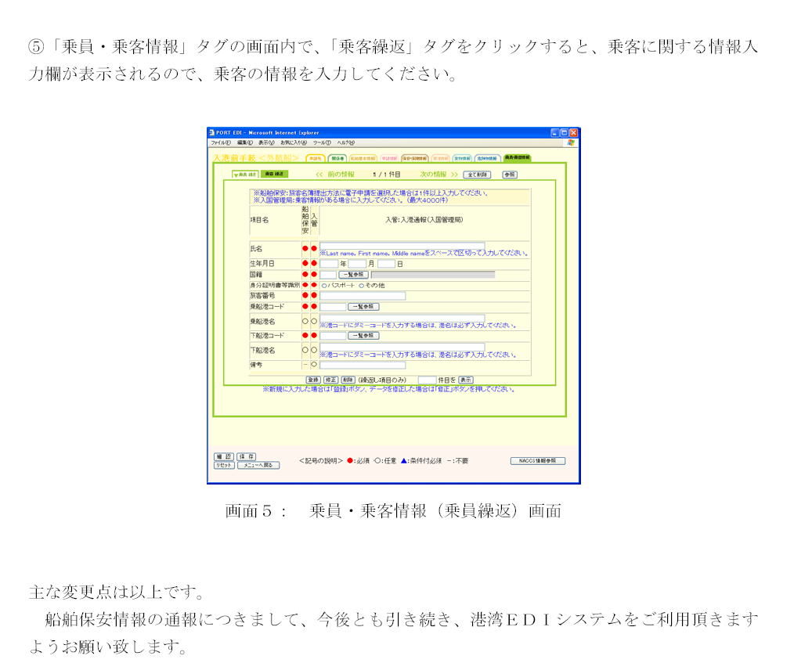Switch to the dark green 乗員・乗客情報 tab
Image resolution: width=812 pixels, height=663 pixels.
pos(517,157)
